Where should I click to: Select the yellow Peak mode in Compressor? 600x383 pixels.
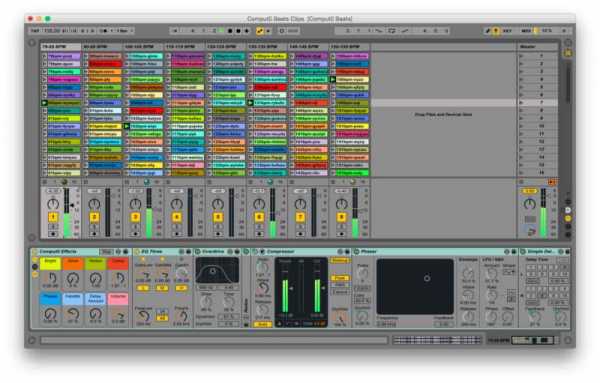pos(339,278)
